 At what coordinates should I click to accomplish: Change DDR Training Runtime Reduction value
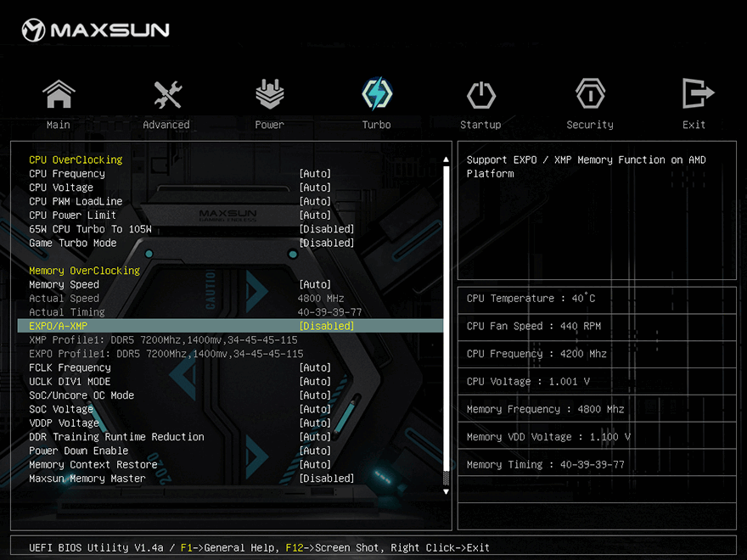tap(315, 437)
